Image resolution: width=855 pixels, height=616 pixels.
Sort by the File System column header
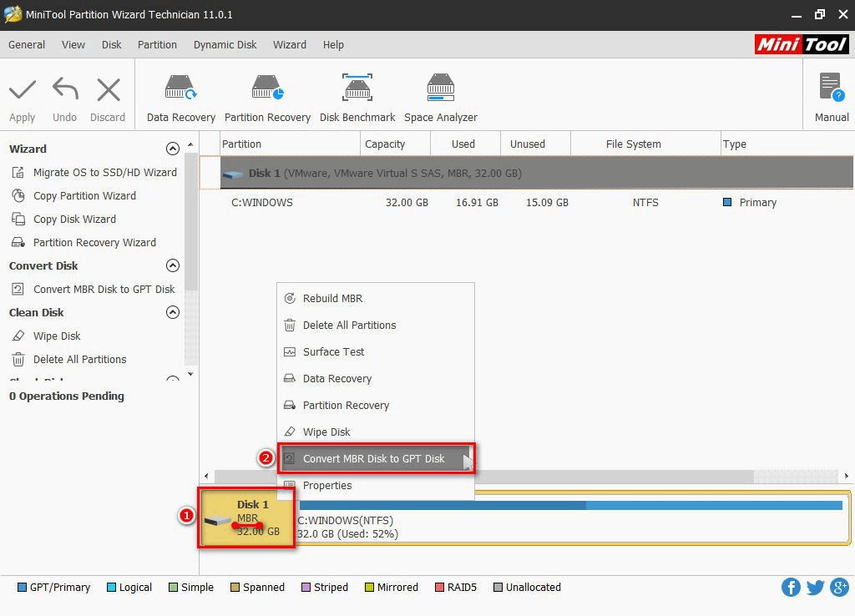(645, 144)
